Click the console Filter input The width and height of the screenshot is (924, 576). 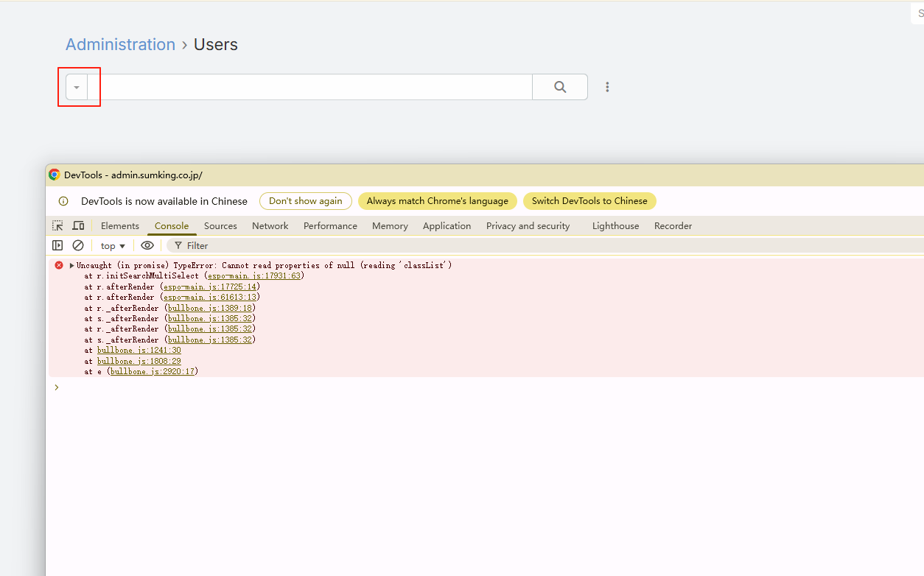[545, 245]
